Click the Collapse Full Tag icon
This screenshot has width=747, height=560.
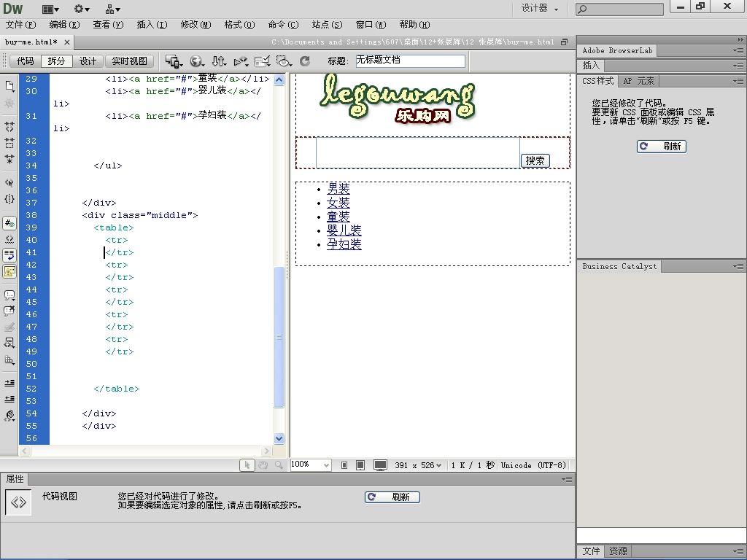coord(9,127)
